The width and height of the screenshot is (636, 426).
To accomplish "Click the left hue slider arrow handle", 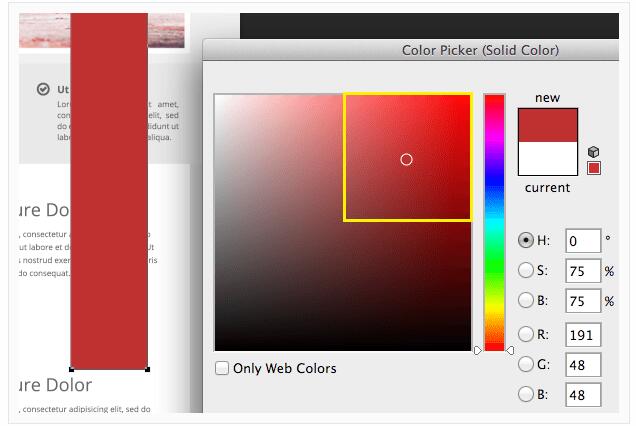I will (478, 350).
